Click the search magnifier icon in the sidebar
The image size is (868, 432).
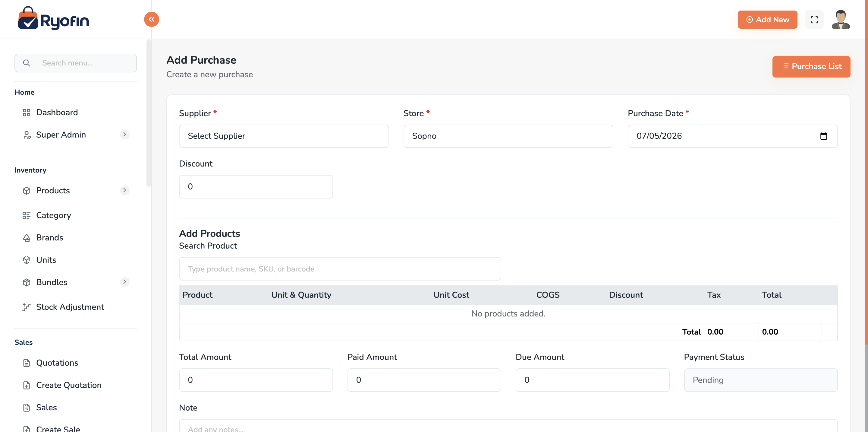[27, 63]
